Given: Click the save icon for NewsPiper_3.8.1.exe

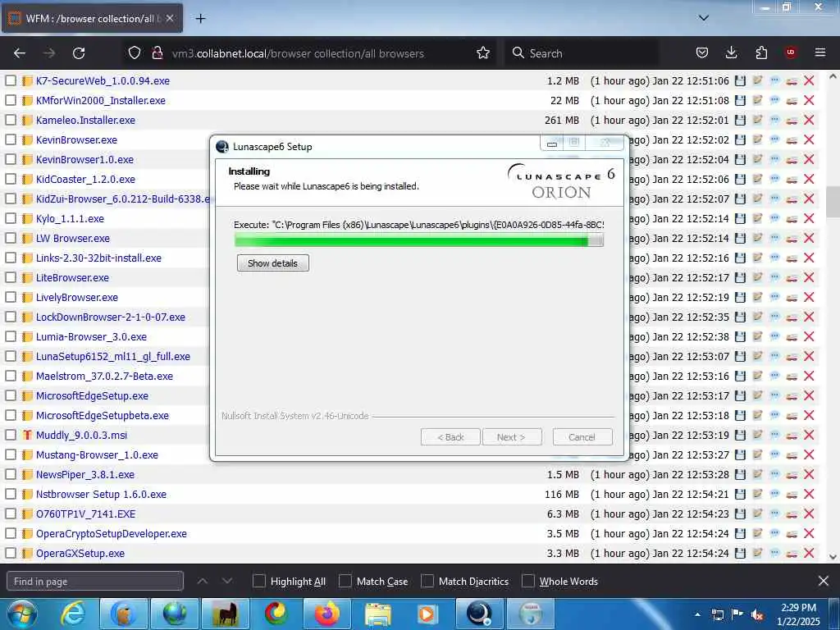Looking at the screenshot, I should tap(740, 475).
